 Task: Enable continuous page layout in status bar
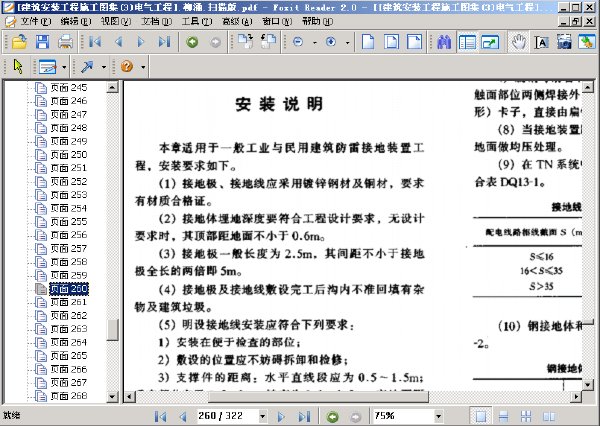[x=503, y=416]
